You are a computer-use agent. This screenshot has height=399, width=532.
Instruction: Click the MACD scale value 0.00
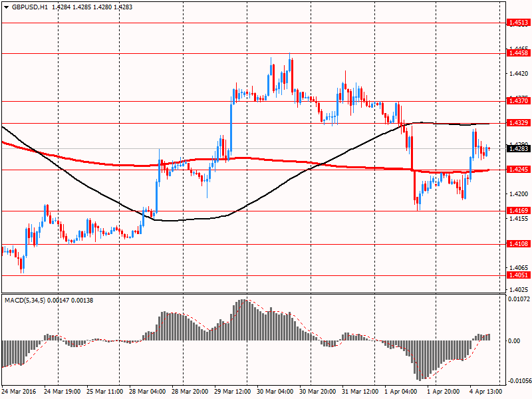pos(514,341)
